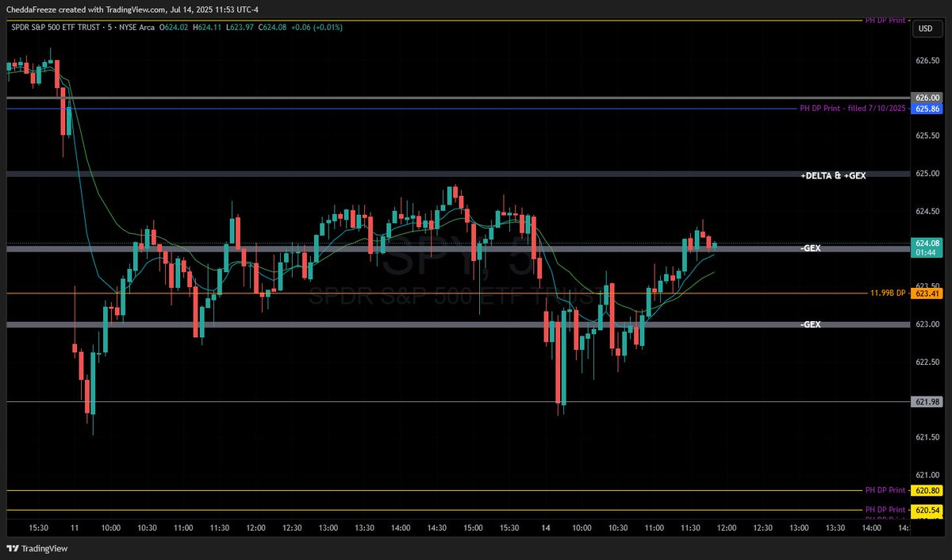Screen dimensions: 952x560
Task: Click the TradingView logo
Action: [x=37, y=549]
